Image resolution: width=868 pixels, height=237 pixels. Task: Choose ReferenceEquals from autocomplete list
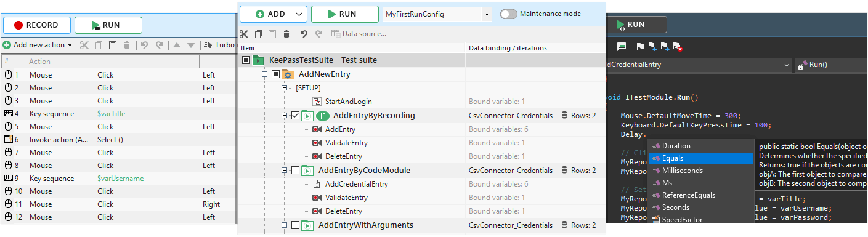(700, 195)
